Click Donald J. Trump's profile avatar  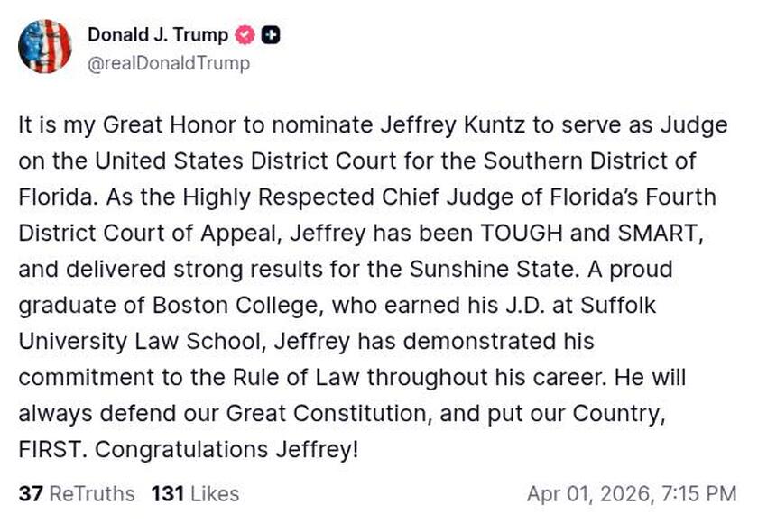click(44, 46)
